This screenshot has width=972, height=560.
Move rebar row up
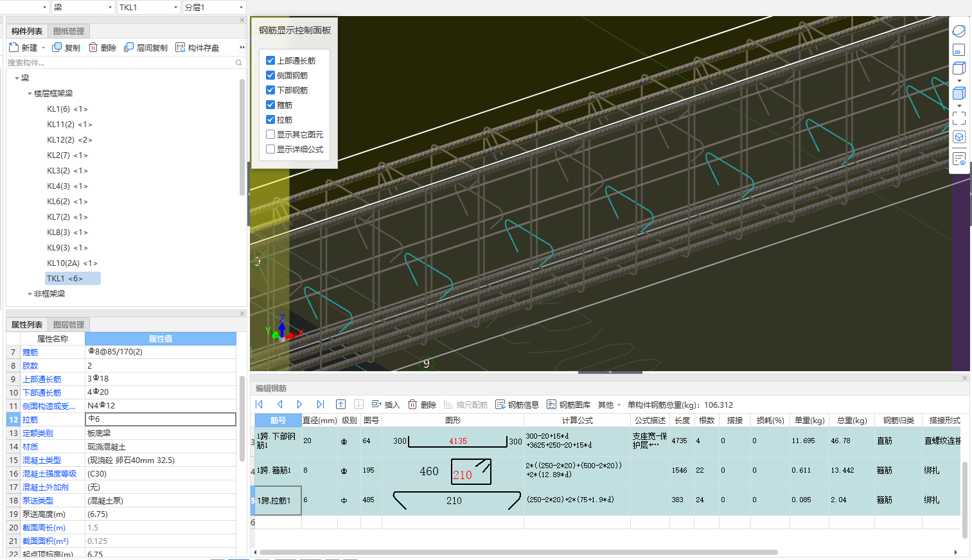tap(340, 405)
